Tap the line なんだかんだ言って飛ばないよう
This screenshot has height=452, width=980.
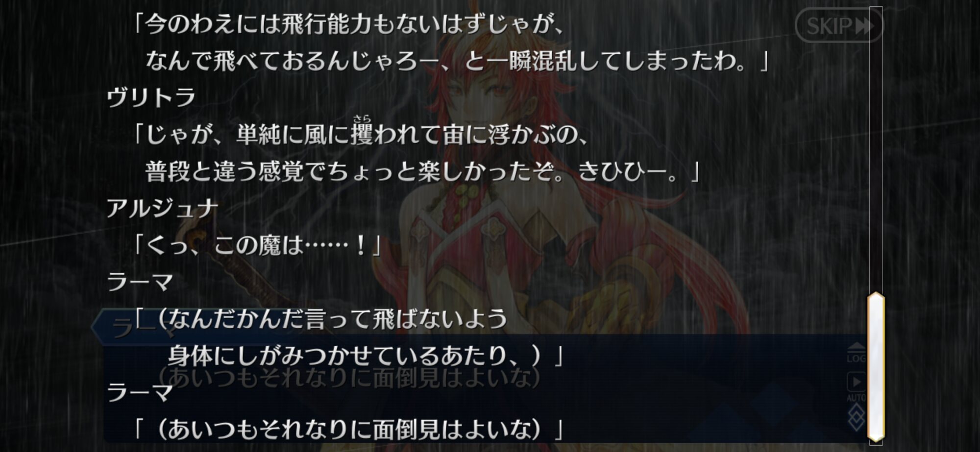(x=320, y=319)
